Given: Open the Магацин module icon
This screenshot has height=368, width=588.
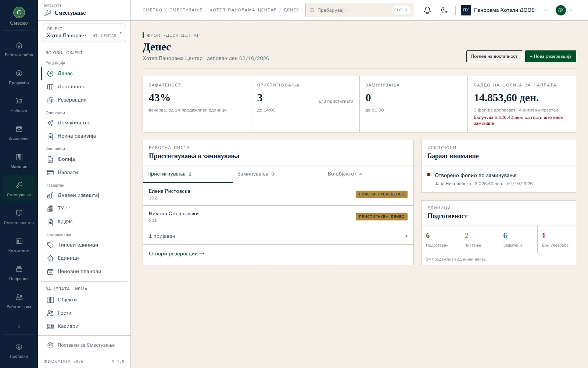Looking at the screenshot, I should click(x=19, y=162).
